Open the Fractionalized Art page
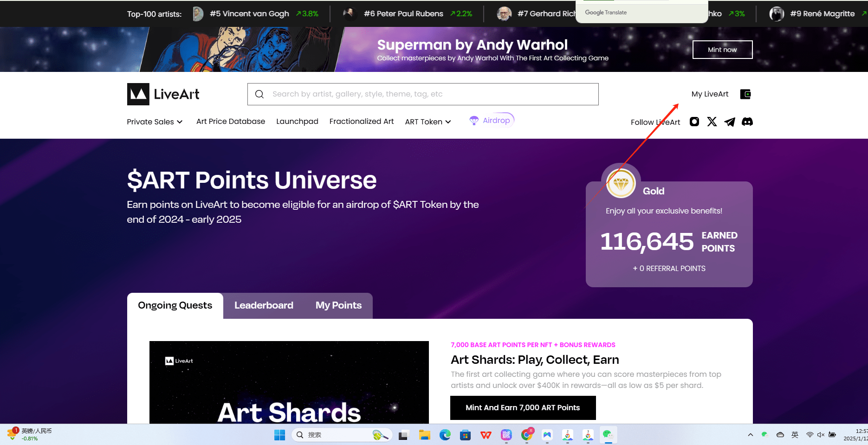The height and width of the screenshot is (445, 868). point(362,121)
